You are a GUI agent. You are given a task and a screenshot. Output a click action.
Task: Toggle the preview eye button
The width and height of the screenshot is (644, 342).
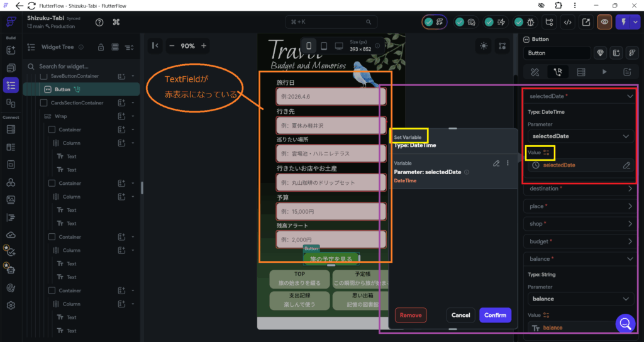[604, 22]
